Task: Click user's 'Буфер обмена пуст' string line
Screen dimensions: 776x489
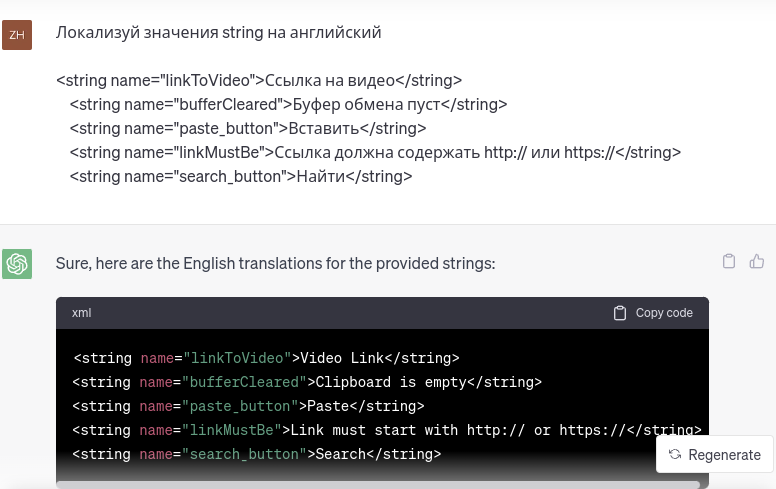Action: point(288,104)
